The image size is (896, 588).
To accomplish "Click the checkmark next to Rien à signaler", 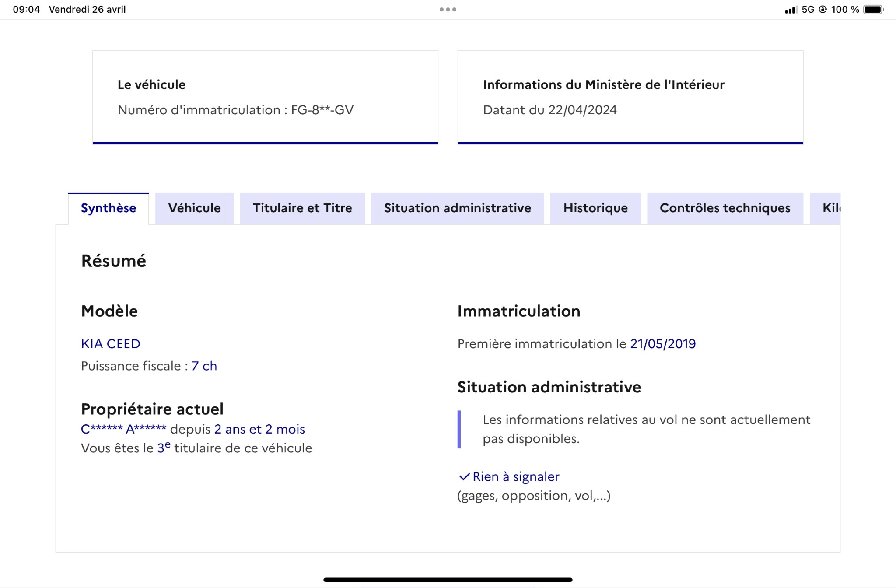I will (x=464, y=476).
